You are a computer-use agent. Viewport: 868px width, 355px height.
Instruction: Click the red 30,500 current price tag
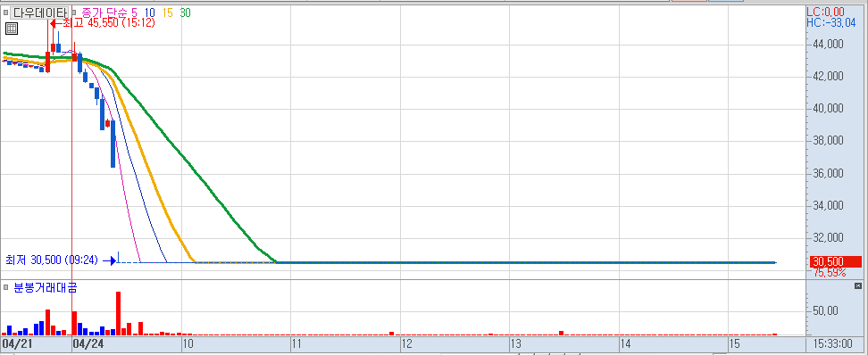pos(836,261)
